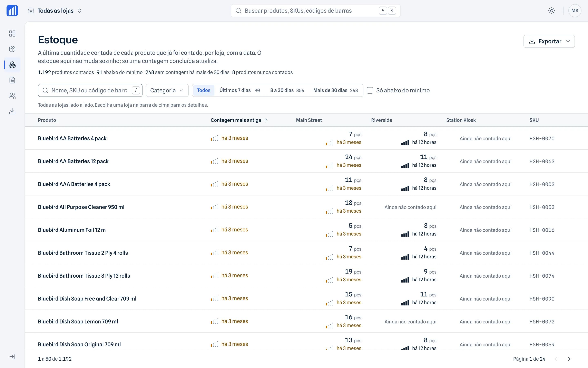Open Bluebird Bathroom Tissue 3 Ply 12 rolls
This screenshot has width=588, height=368.
click(84, 276)
